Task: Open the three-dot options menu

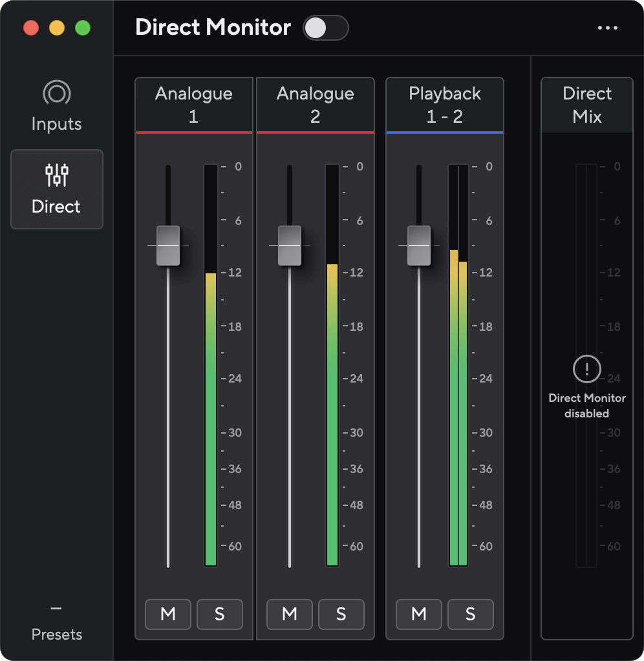Action: tap(608, 28)
